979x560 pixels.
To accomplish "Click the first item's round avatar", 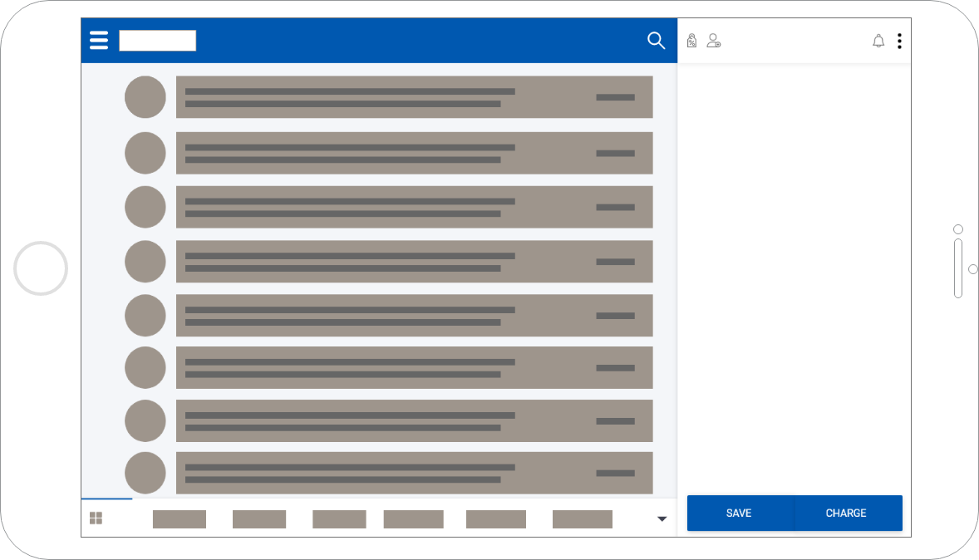I will 145,96.
